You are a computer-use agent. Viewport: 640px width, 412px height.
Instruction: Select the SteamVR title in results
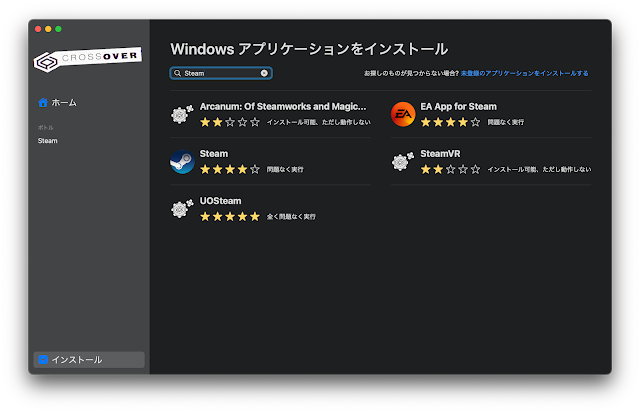pos(440,154)
